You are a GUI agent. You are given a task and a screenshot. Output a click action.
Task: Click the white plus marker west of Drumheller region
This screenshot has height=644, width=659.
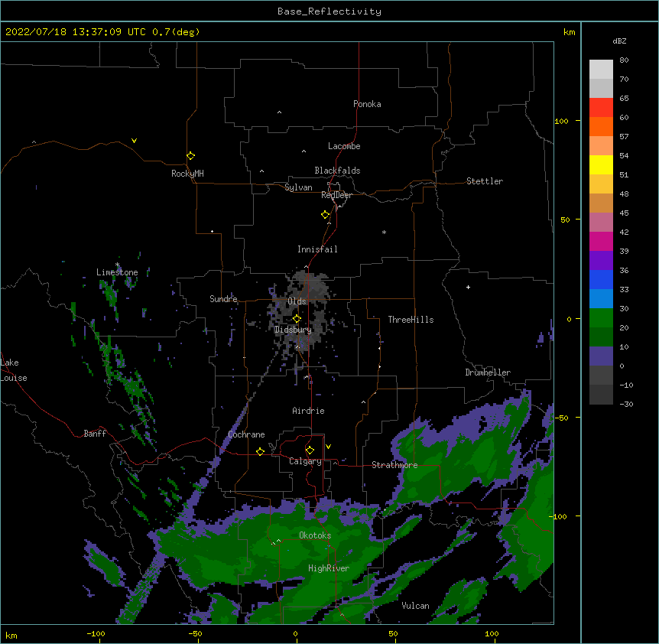point(468,287)
